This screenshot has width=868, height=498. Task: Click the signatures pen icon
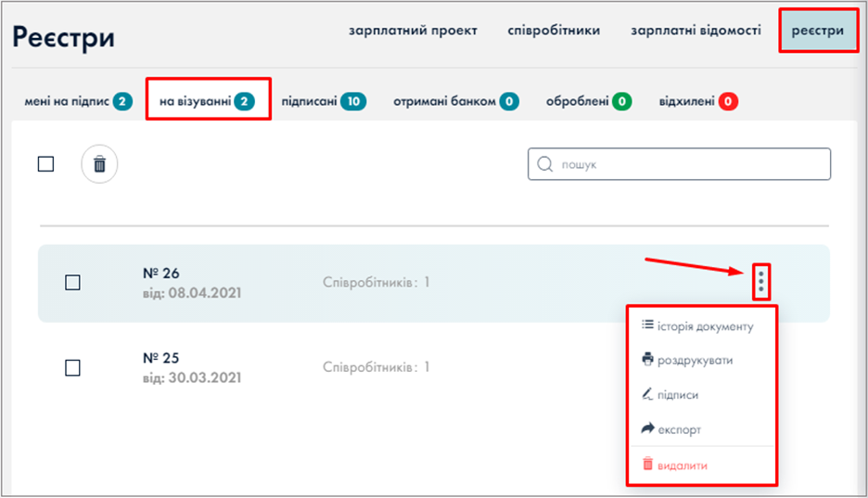click(648, 394)
